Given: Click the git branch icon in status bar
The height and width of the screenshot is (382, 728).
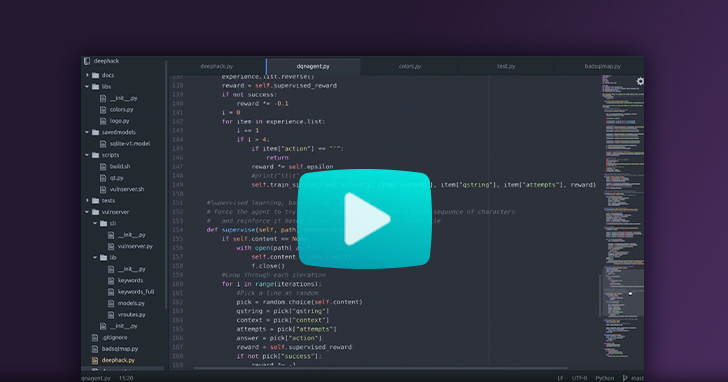Looking at the screenshot, I should (625, 378).
